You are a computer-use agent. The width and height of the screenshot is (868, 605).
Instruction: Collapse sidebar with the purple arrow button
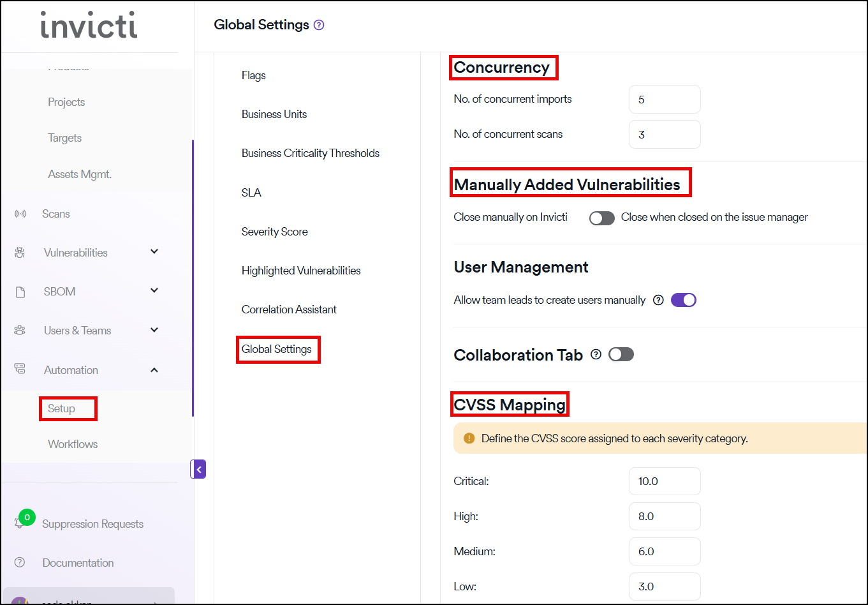pyautogui.click(x=198, y=470)
